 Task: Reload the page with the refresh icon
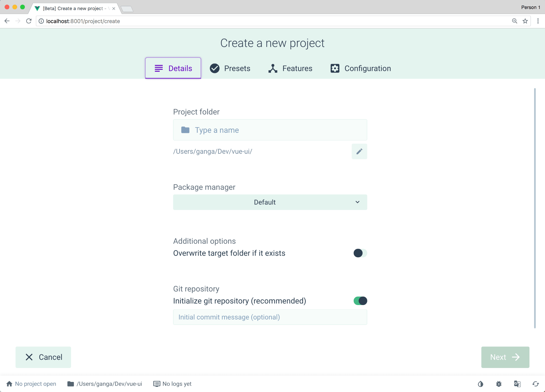29,21
